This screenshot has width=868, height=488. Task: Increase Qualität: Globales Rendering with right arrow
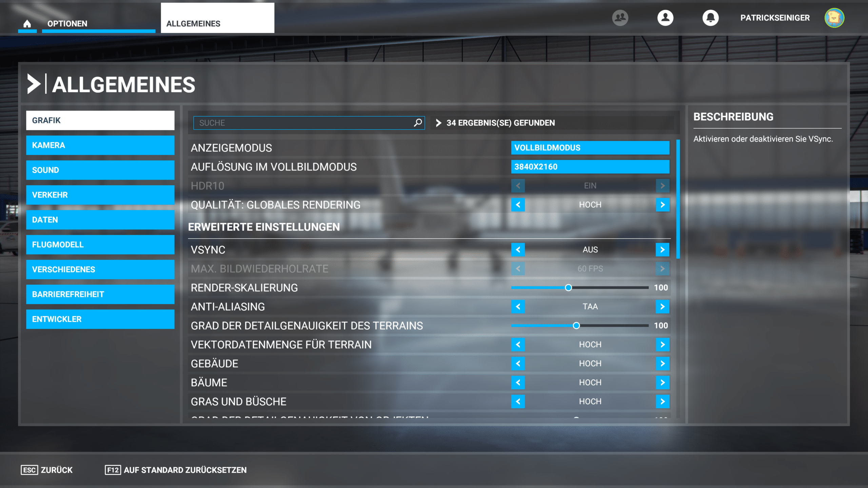coord(663,205)
